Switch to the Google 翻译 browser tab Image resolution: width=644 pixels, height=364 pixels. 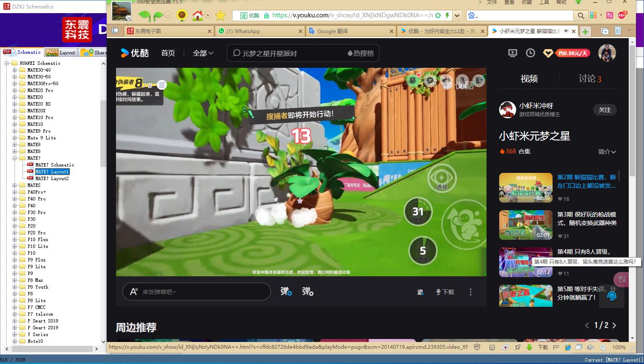pyautogui.click(x=351, y=31)
